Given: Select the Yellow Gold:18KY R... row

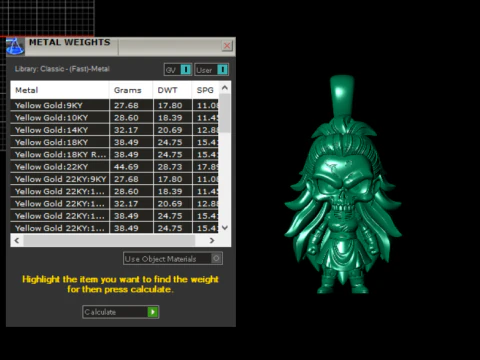Looking at the screenshot, I should (114, 155).
